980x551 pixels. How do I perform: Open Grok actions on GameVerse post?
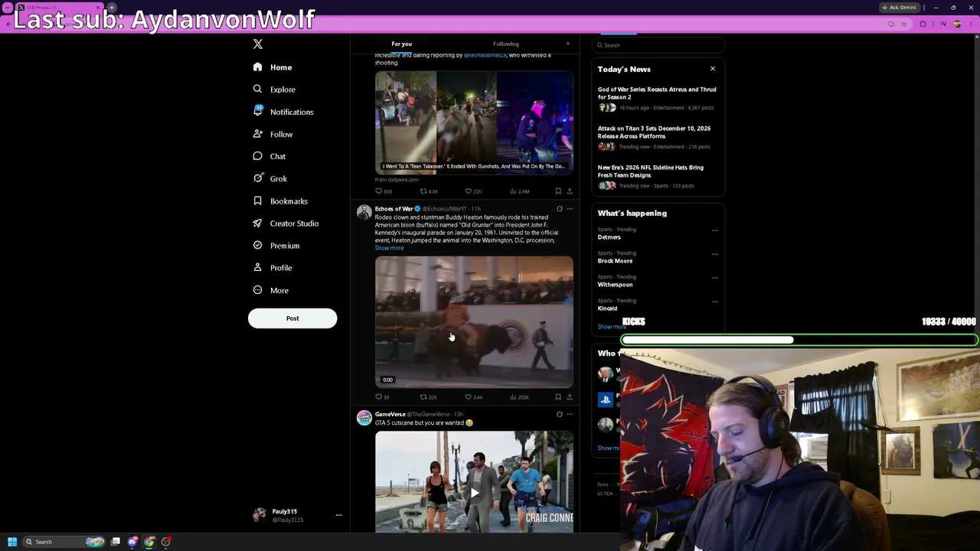559,415
